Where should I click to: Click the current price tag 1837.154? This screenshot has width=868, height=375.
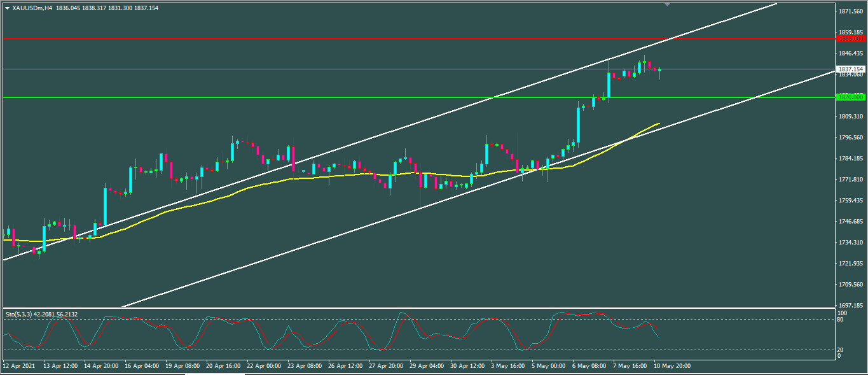coord(850,69)
